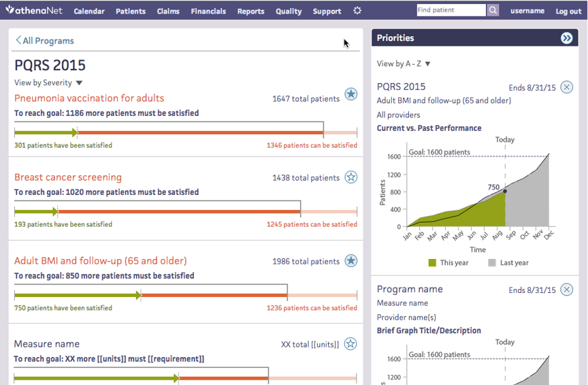Open the settings gear in navigation bar

point(357,11)
